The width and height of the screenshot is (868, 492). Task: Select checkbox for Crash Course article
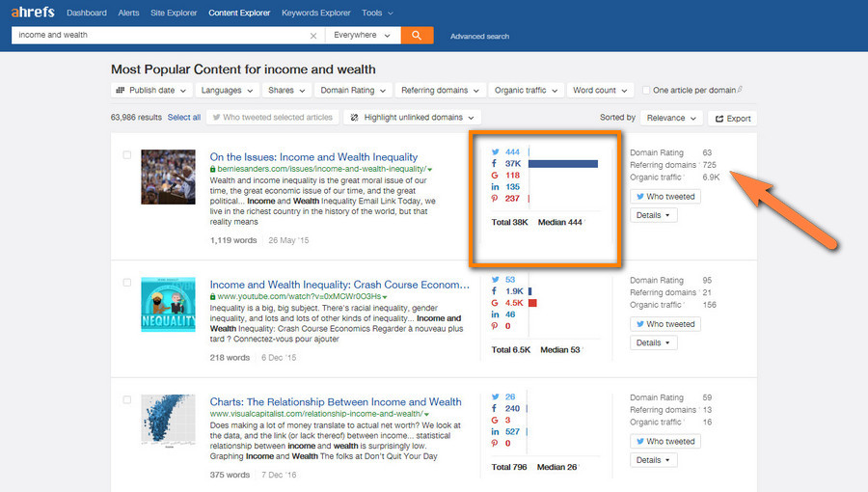[x=126, y=283]
